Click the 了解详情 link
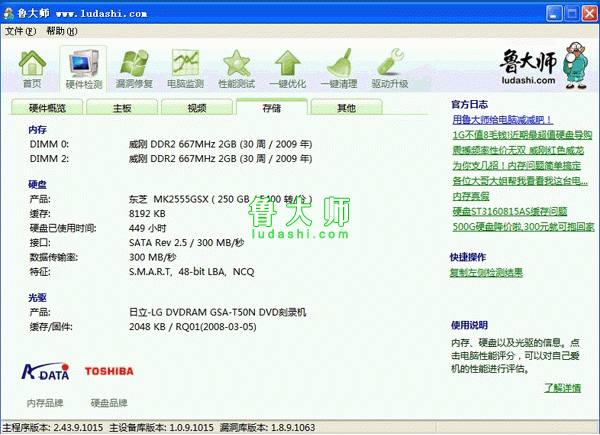 561,387
